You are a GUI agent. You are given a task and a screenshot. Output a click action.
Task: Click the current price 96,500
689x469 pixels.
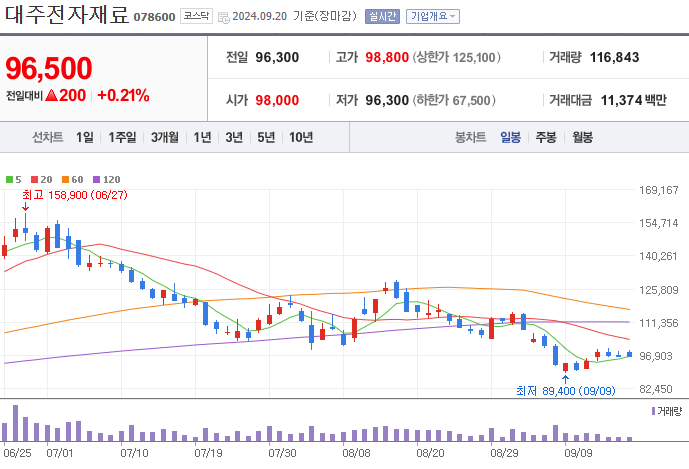pos(49,69)
